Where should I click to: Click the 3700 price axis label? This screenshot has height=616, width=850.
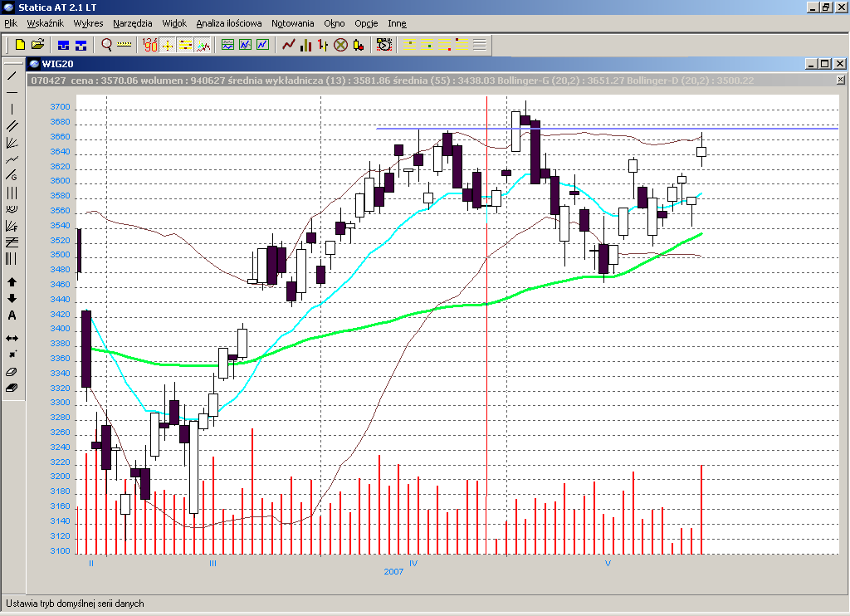[x=60, y=107]
